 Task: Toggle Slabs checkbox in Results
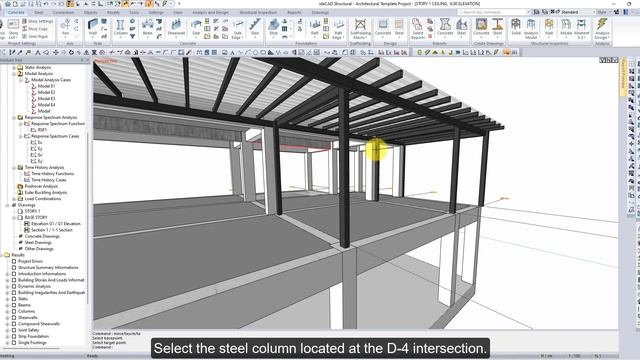point(14,299)
